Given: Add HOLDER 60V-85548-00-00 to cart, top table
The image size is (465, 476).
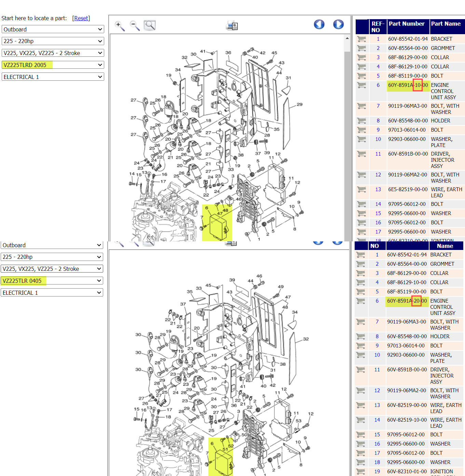Looking at the screenshot, I should 361,121.
